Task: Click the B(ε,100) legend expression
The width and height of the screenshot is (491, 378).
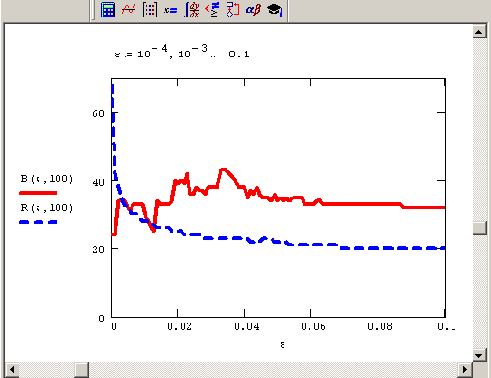Action: 47,179
